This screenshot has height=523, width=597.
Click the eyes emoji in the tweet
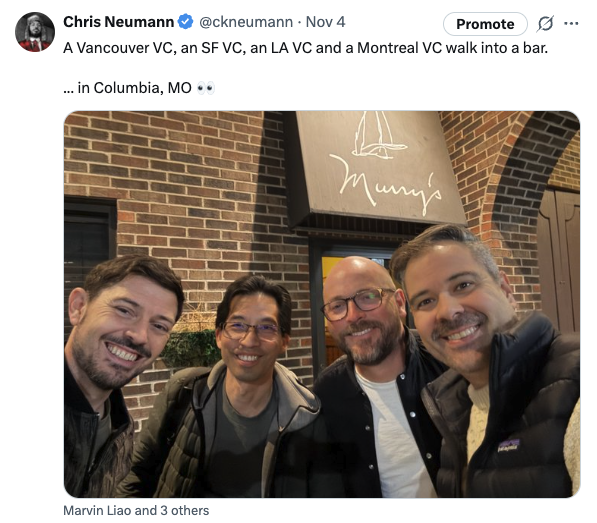(x=206, y=88)
